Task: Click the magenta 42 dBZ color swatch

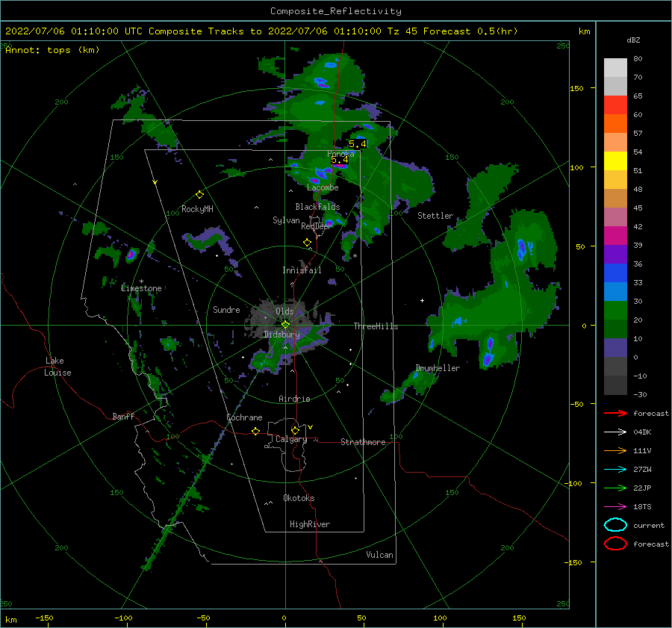Action: click(x=615, y=235)
